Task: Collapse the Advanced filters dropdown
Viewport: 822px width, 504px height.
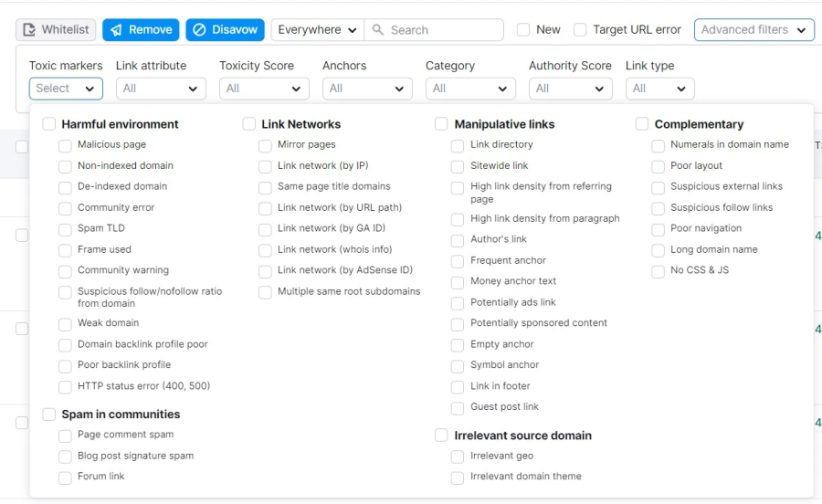Action: point(753,30)
